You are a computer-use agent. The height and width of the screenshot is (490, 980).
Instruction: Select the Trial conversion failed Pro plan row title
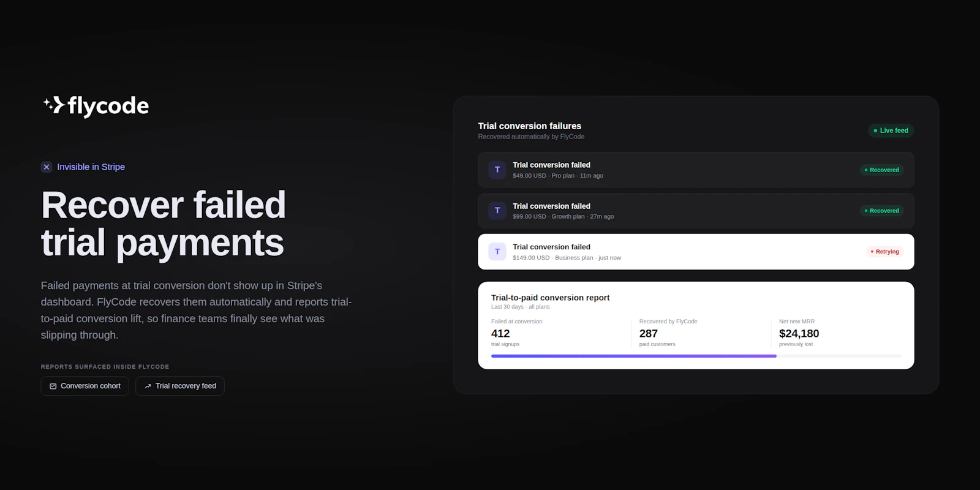(551, 165)
